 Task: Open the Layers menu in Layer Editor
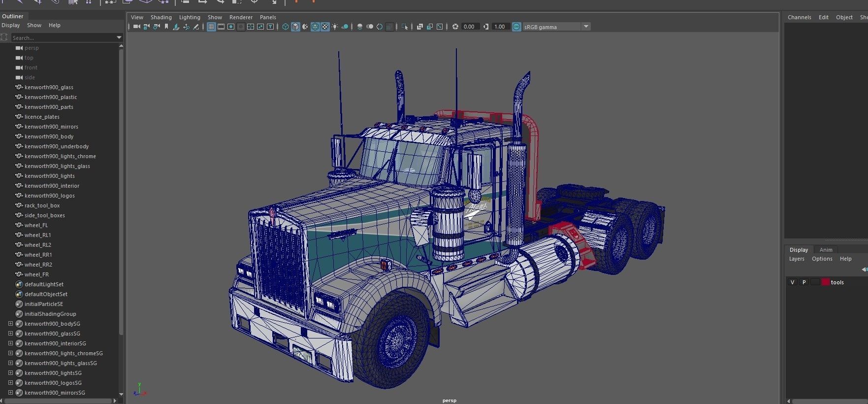(797, 259)
